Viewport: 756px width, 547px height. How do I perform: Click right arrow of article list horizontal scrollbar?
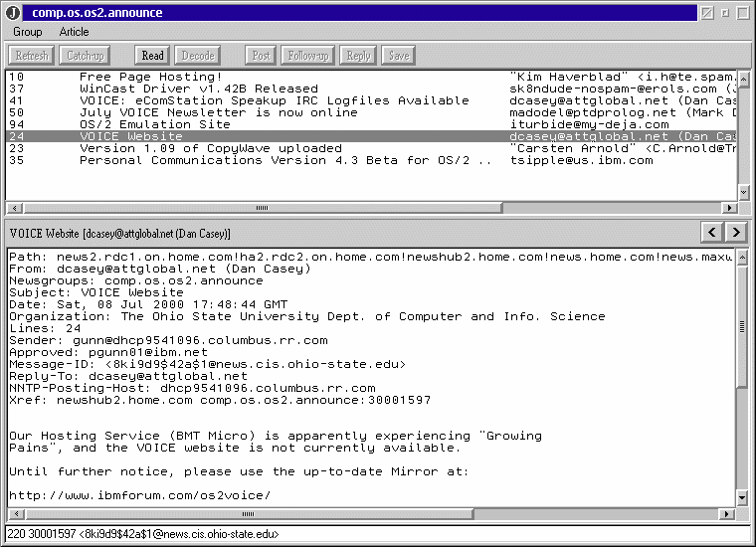729,208
